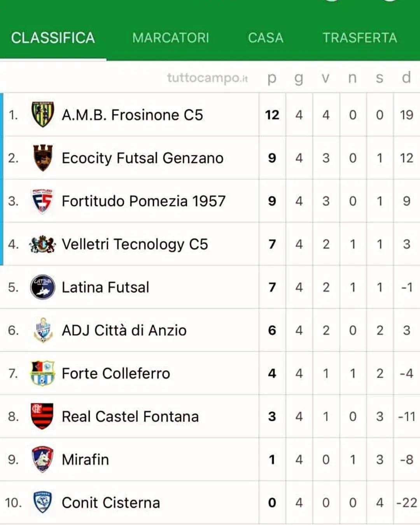Open the CASA standings tab
The height and width of the screenshot is (525, 420).
click(266, 38)
